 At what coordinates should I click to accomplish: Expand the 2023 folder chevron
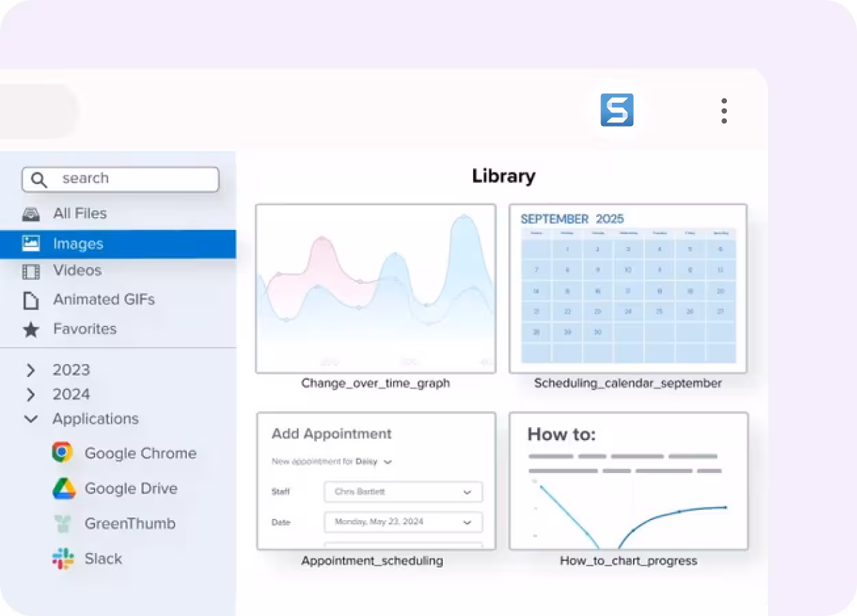click(30, 370)
